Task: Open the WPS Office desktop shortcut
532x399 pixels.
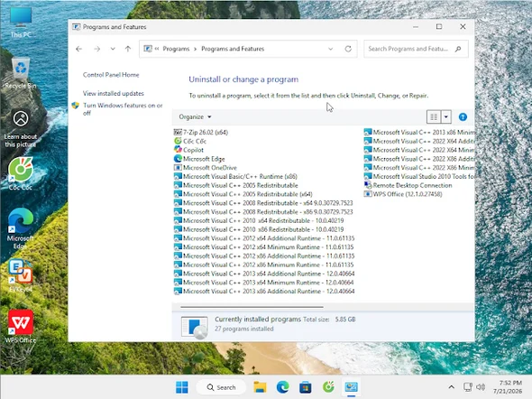Action: pyautogui.click(x=21, y=326)
